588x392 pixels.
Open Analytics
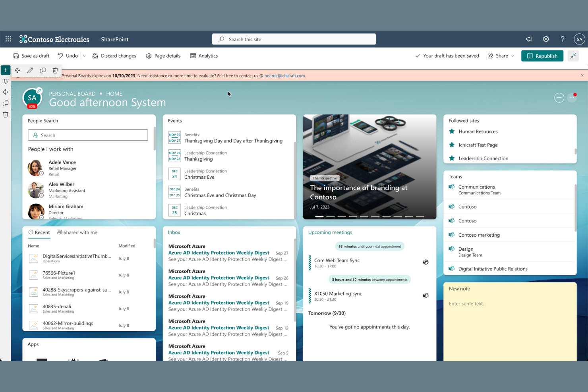[x=204, y=56]
